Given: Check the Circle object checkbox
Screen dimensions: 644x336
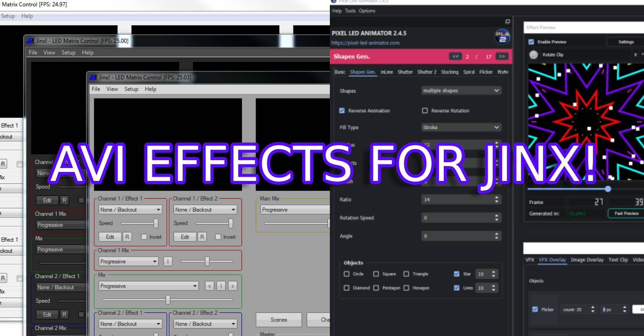Looking at the screenshot, I should point(346,274).
